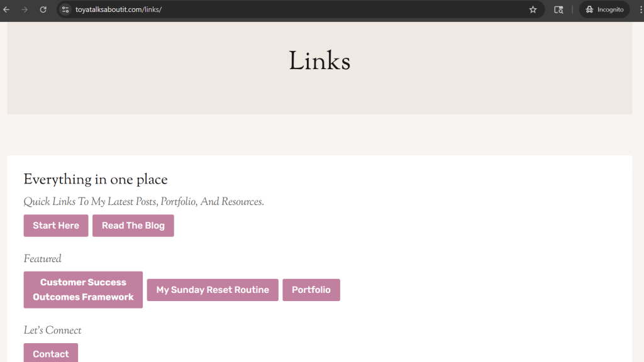
Task: Click the Incognito profile chip
Action: click(604, 9)
